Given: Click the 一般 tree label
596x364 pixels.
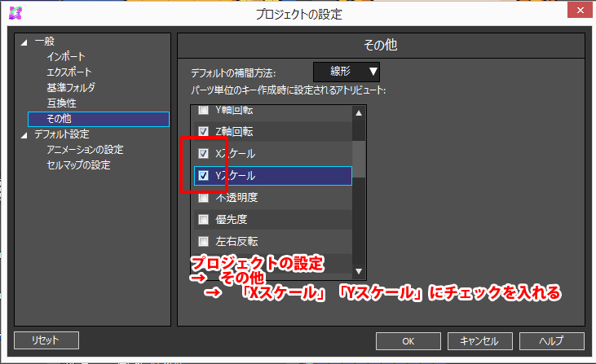Looking at the screenshot, I should coord(45,42).
